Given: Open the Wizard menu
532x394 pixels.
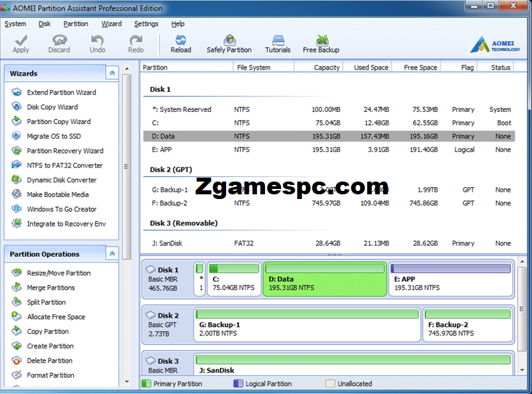Looking at the screenshot, I should coord(111,23).
